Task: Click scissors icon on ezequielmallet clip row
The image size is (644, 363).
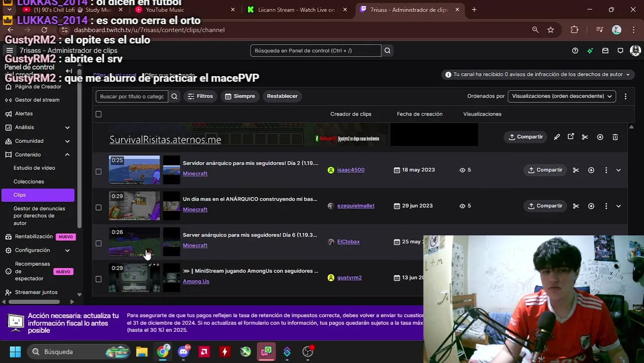Action: (576, 206)
